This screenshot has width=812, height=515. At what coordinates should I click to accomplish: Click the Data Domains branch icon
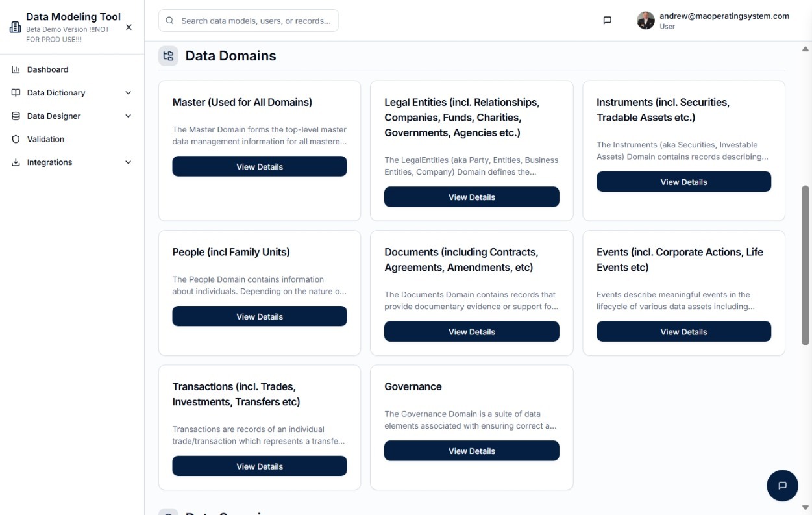point(168,56)
